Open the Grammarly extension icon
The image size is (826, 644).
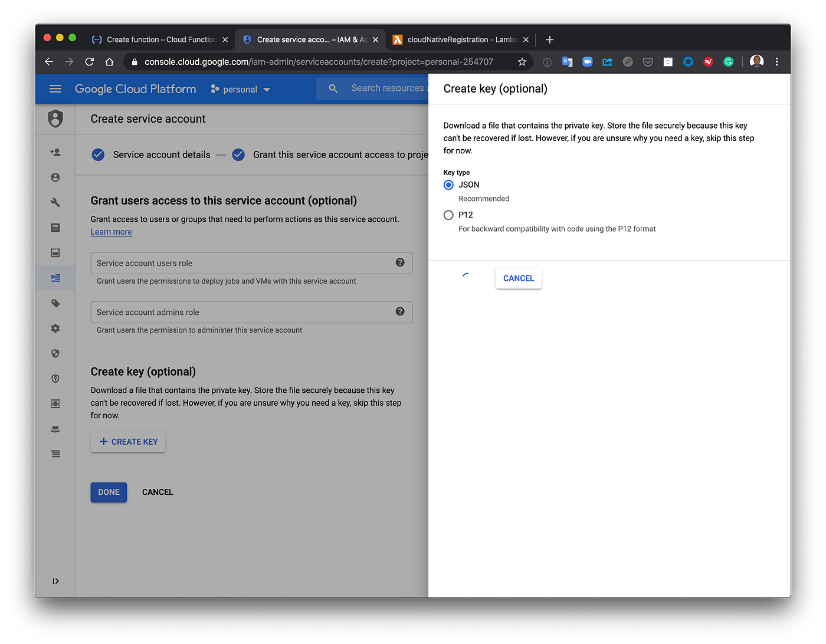[x=728, y=61]
